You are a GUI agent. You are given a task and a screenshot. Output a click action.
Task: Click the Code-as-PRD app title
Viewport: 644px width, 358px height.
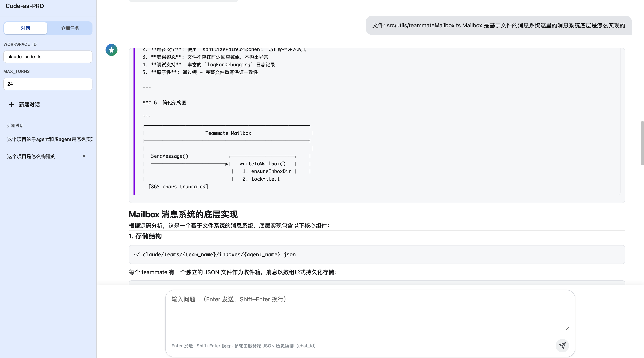click(25, 6)
